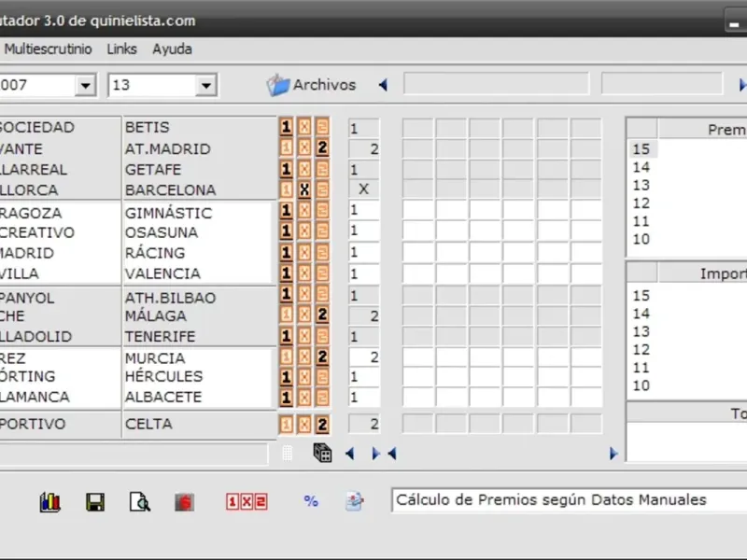Open the Archivos folder icon

pos(277,85)
